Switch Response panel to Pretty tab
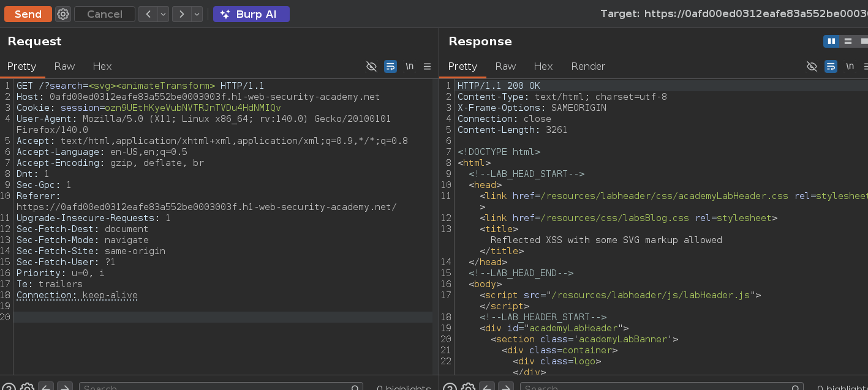Screen dimensions: 868x390 pyautogui.click(x=462, y=66)
